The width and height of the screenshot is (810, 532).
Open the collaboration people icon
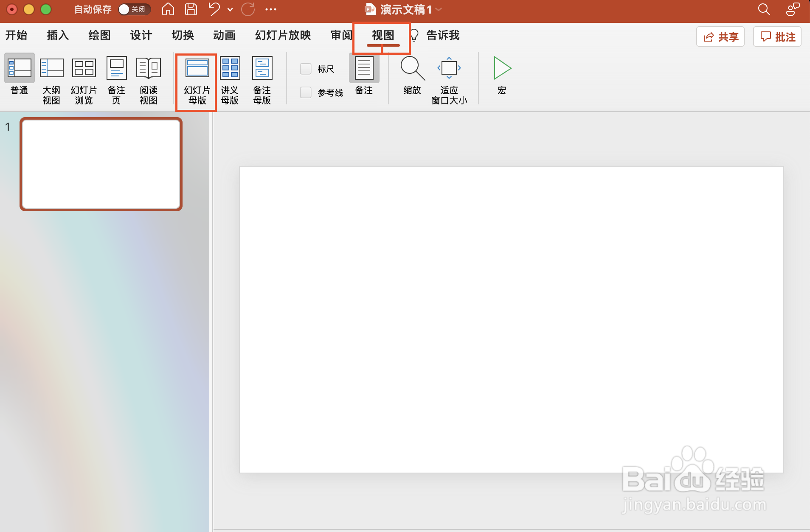[793, 9]
